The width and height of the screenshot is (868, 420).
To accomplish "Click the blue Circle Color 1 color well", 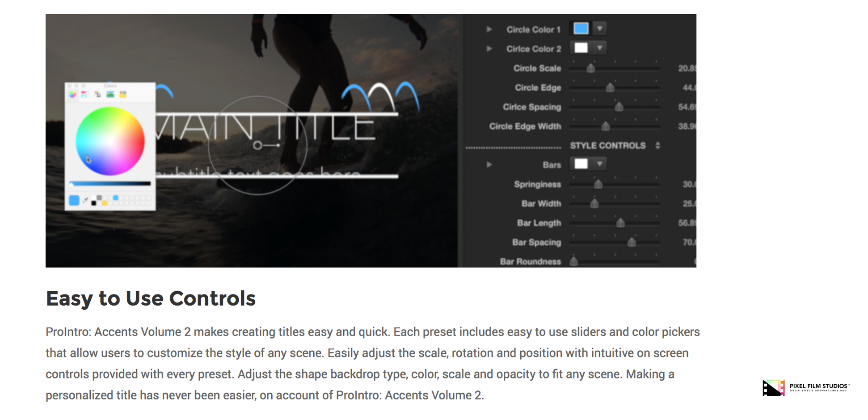I will 581,29.
